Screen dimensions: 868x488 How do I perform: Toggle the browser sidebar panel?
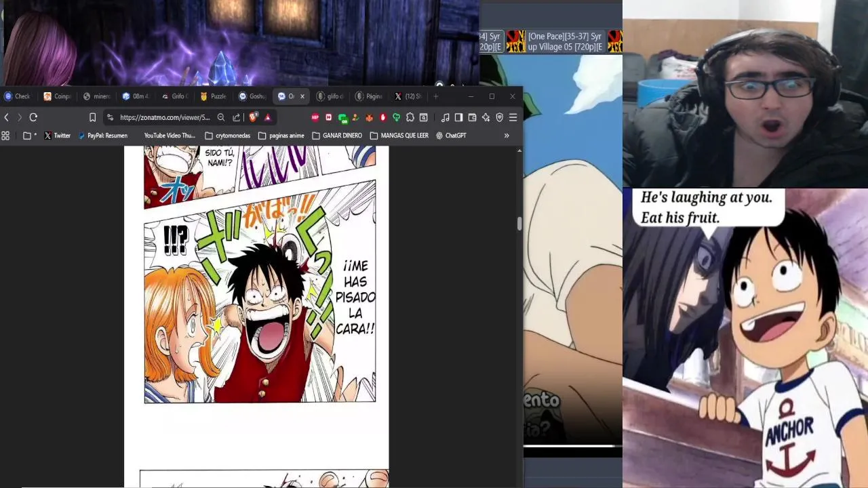click(x=458, y=117)
